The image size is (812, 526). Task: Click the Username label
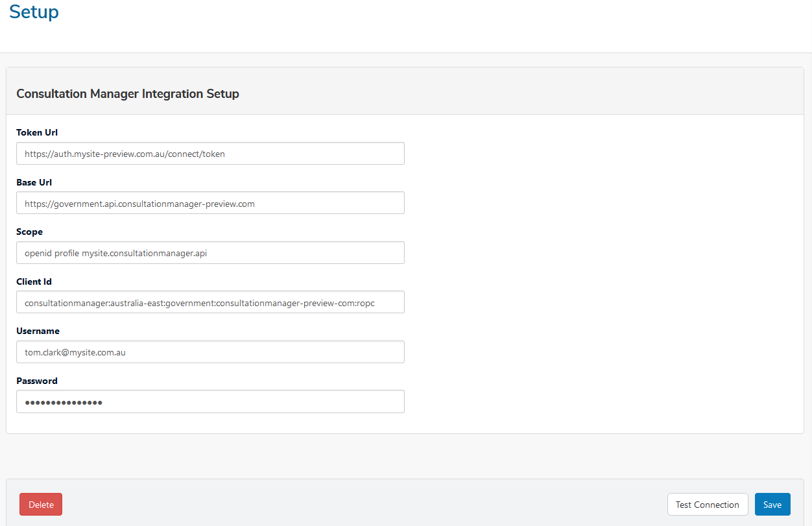click(x=38, y=331)
